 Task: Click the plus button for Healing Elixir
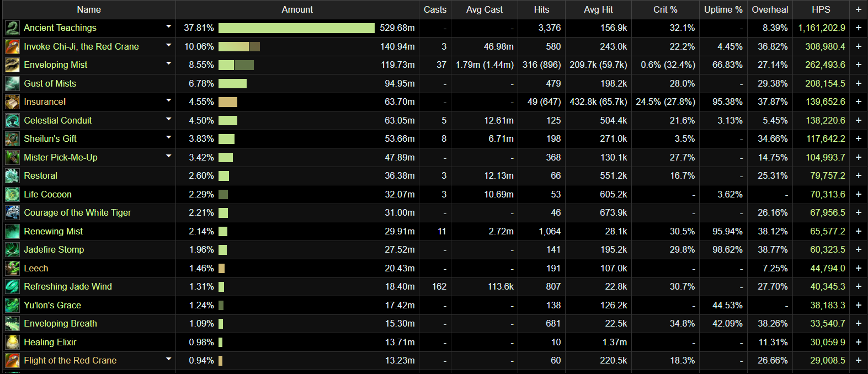(x=858, y=342)
